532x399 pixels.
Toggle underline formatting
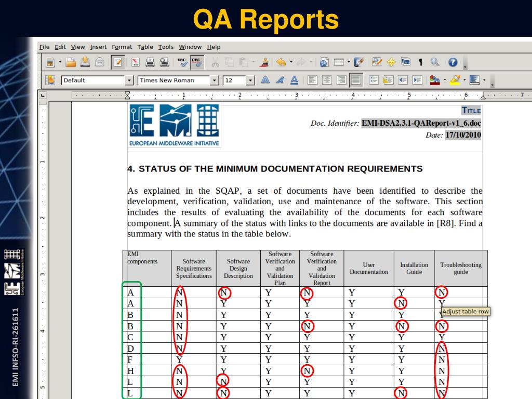(x=294, y=81)
